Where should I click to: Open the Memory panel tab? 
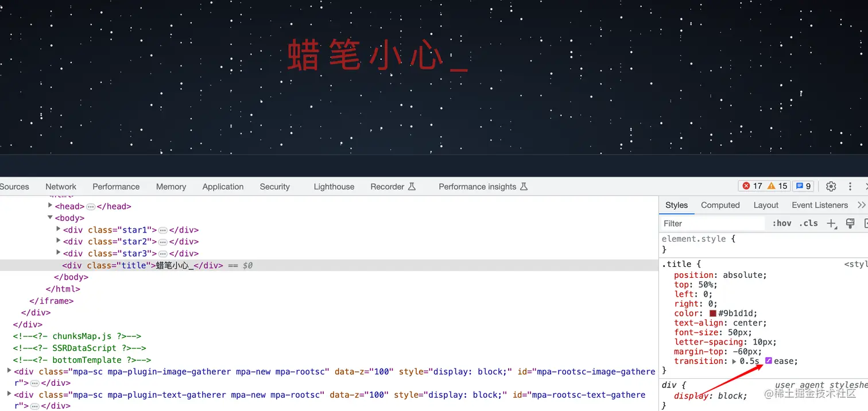coord(171,187)
